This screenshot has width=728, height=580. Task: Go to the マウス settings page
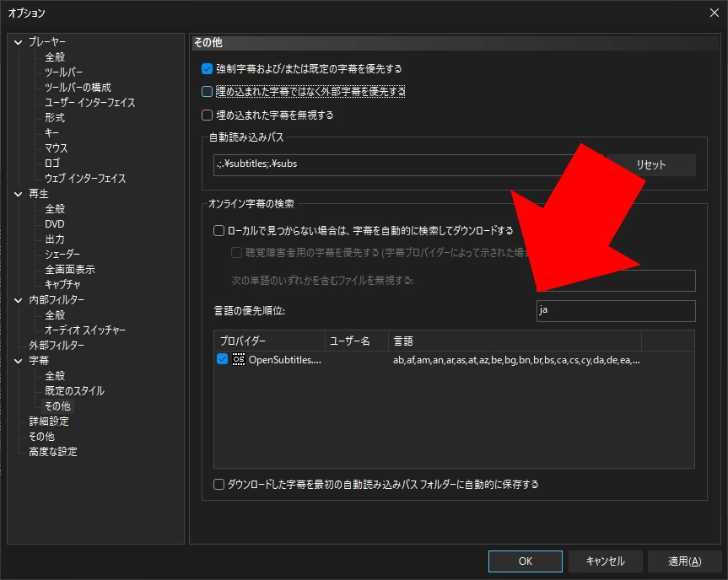click(x=57, y=148)
